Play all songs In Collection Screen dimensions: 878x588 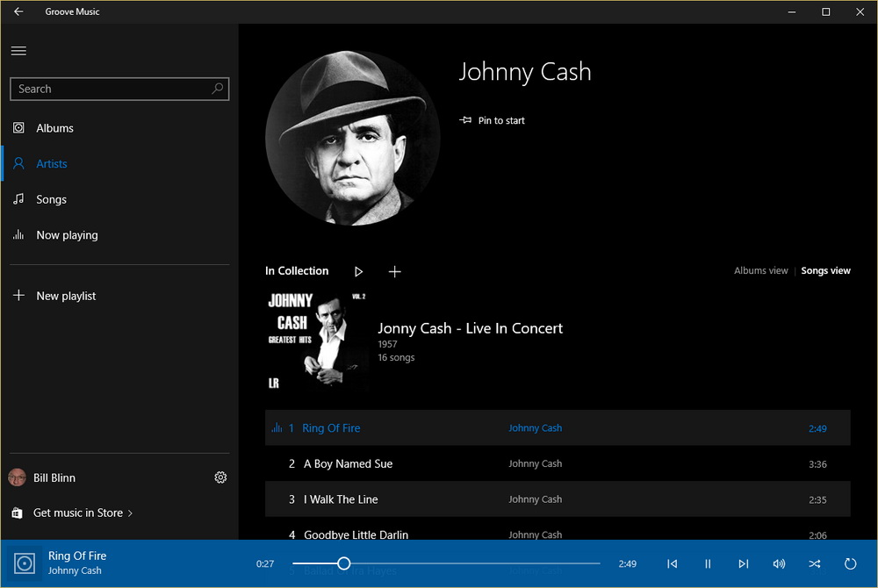[358, 271]
